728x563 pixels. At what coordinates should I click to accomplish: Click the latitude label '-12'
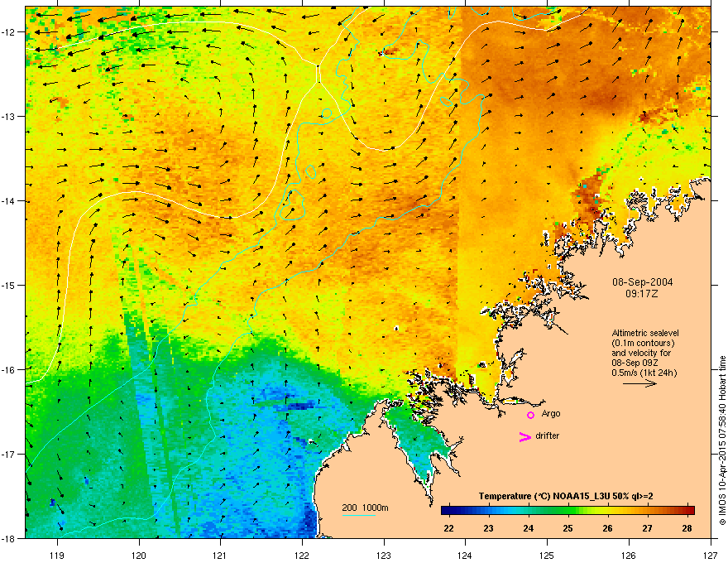click(x=8, y=32)
